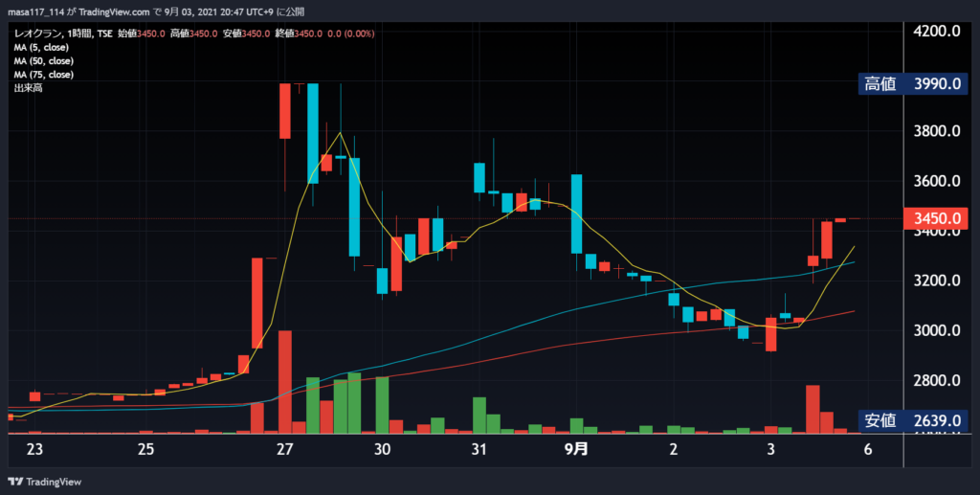Click the 3200.0 price axis label

(937, 281)
